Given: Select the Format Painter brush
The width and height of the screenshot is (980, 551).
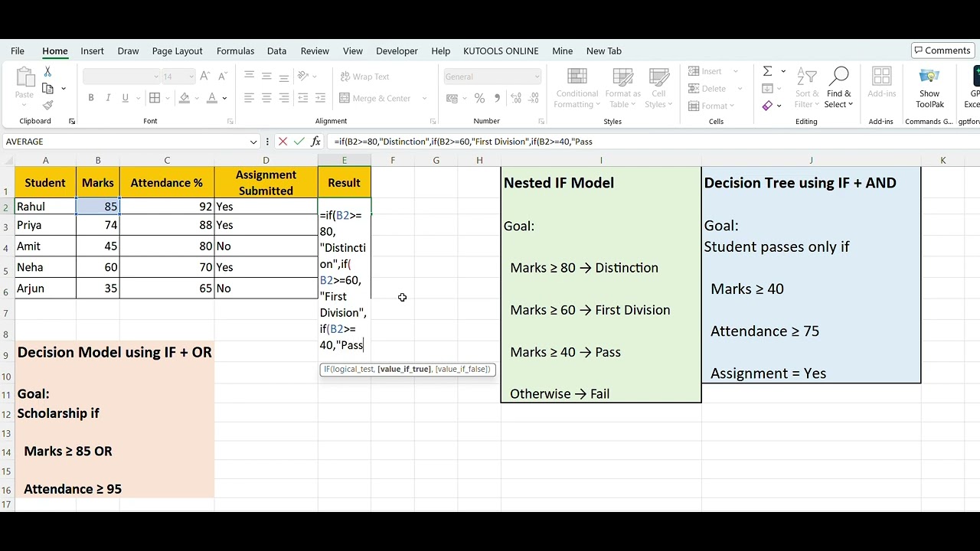Looking at the screenshot, I should [47, 106].
